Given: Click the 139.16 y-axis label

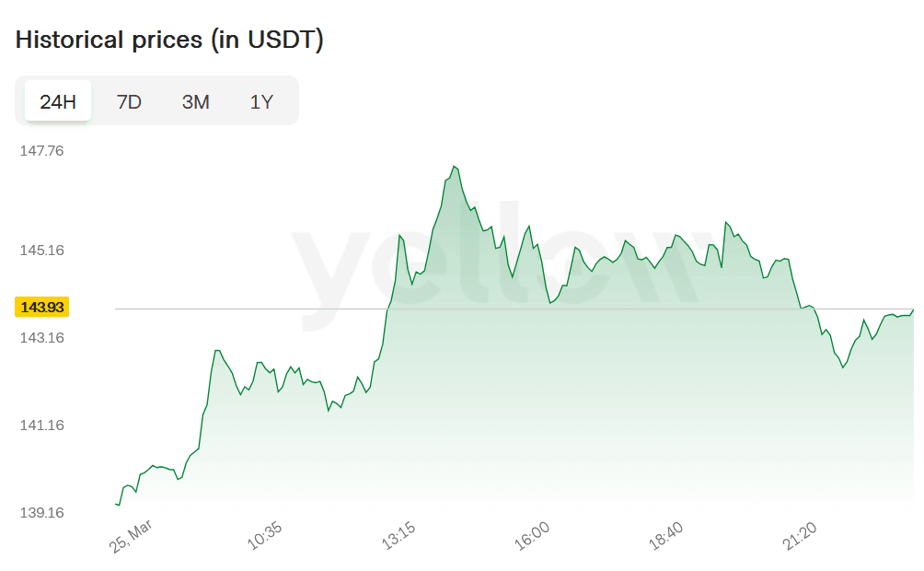Looking at the screenshot, I should point(42,512).
